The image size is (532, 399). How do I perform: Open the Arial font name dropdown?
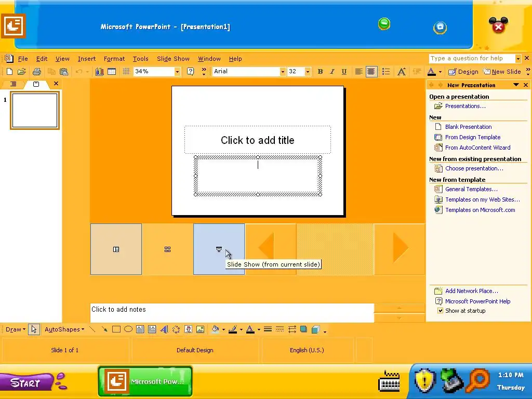click(x=282, y=72)
